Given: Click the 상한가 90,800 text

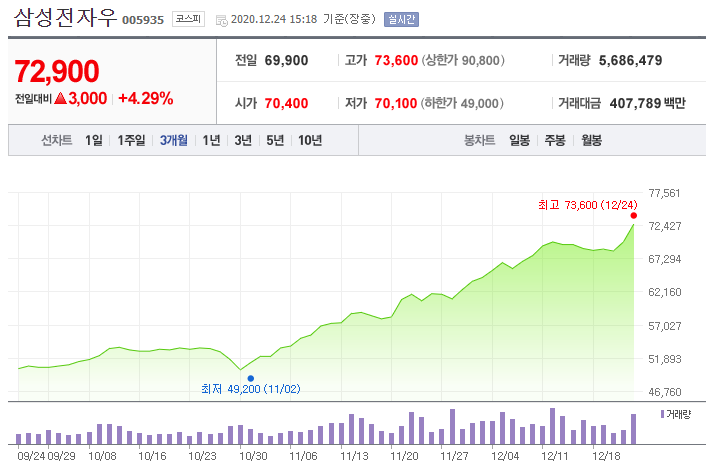Looking at the screenshot, I should pos(463,60).
